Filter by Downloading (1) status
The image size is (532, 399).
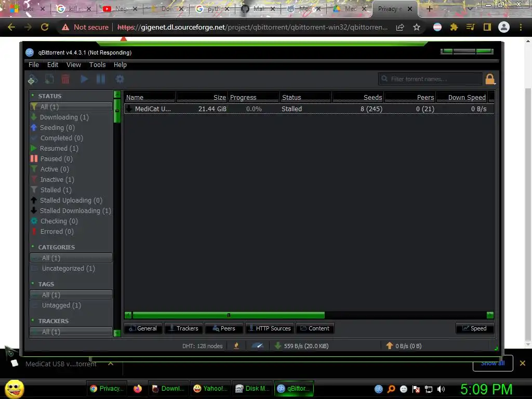[71, 117]
